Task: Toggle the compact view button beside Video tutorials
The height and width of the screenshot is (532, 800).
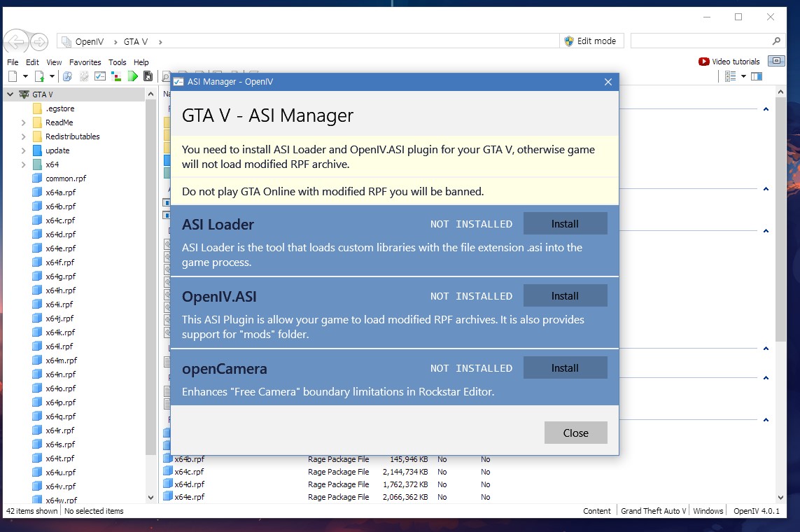Action: pyautogui.click(x=776, y=61)
